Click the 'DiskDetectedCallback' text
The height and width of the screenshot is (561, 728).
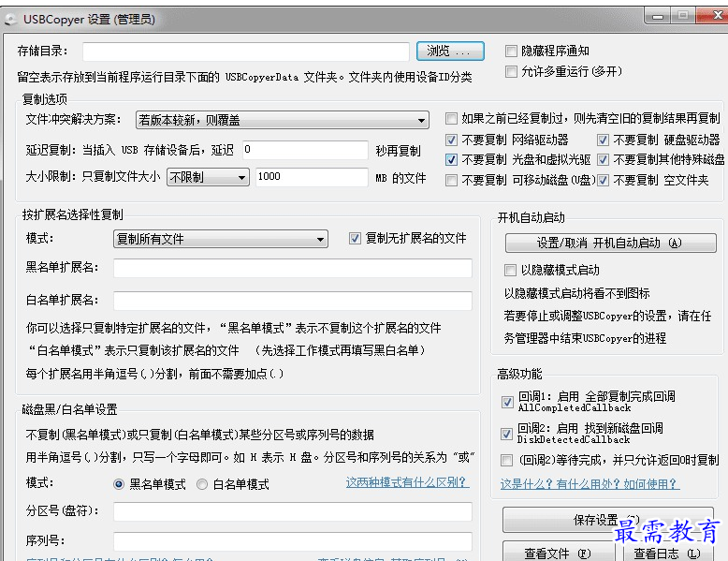[574, 439]
